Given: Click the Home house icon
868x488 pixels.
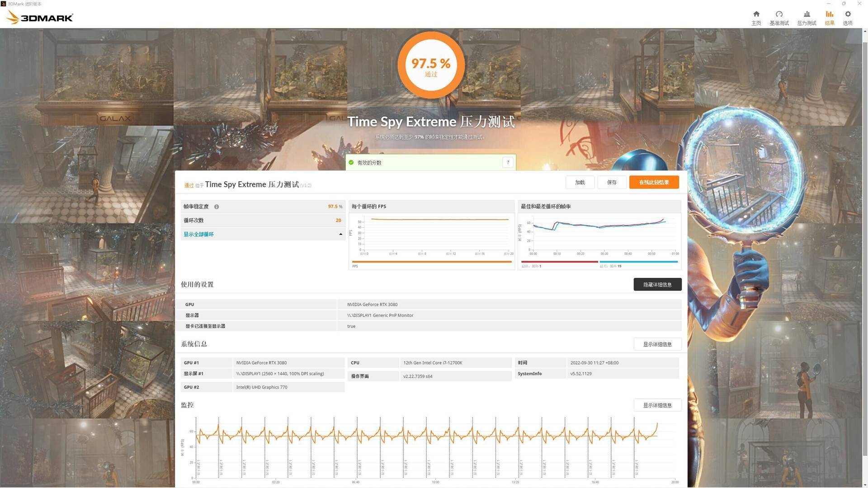Looking at the screenshot, I should tap(756, 14).
